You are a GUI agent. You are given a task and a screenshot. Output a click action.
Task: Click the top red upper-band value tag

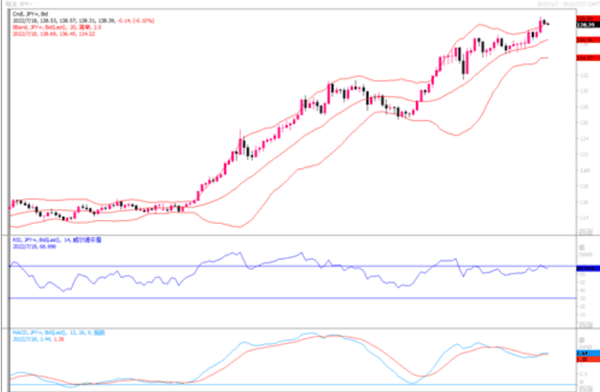click(588, 18)
